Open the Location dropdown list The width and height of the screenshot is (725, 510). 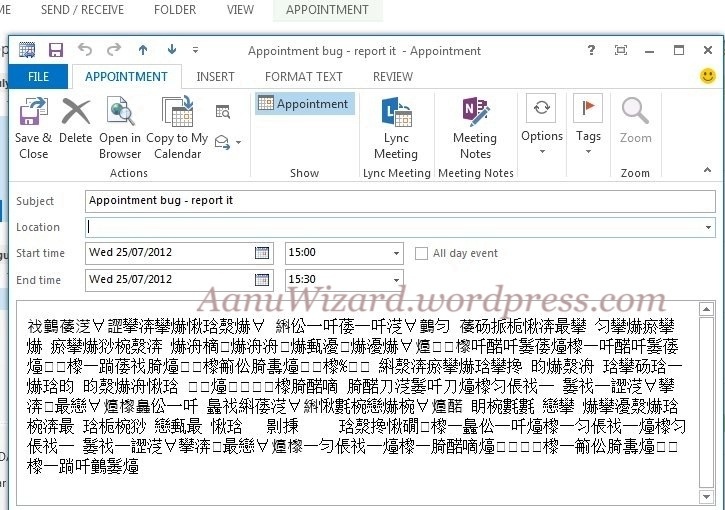click(708, 228)
